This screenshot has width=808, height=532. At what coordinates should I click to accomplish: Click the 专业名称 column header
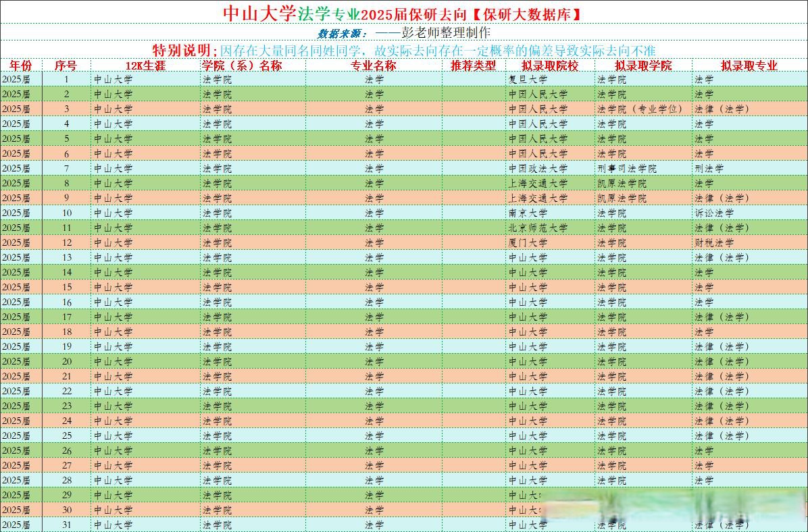(374, 65)
